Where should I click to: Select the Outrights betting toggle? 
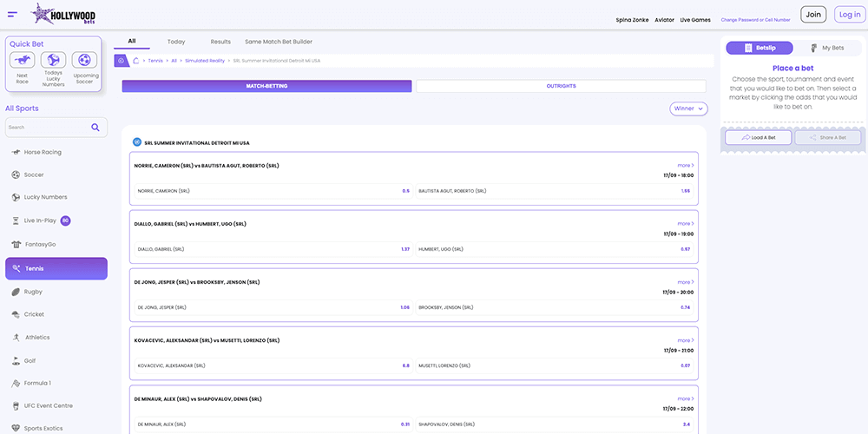pos(561,86)
